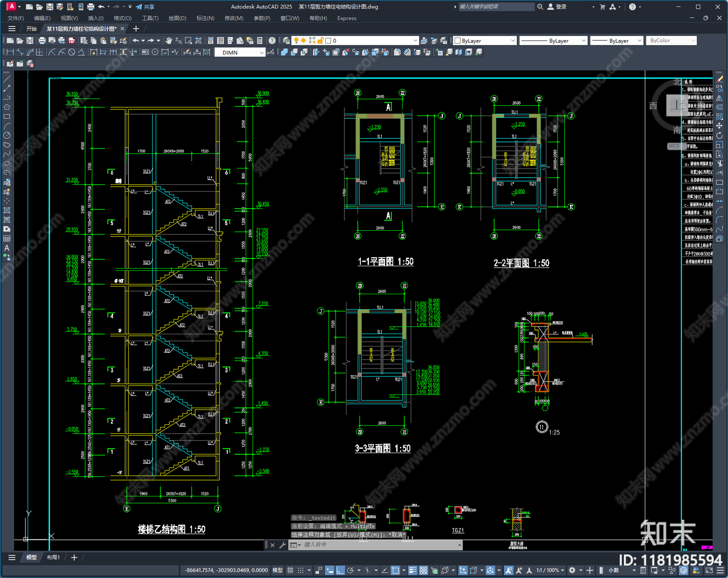This screenshot has width=728, height=578.
Task: Click the 共享 share button
Action: tap(145, 7)
